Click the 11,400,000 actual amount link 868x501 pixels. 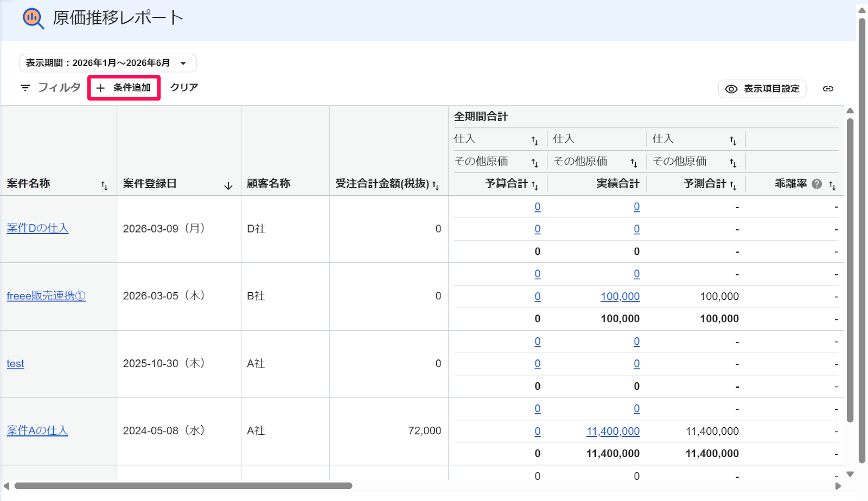613,432
